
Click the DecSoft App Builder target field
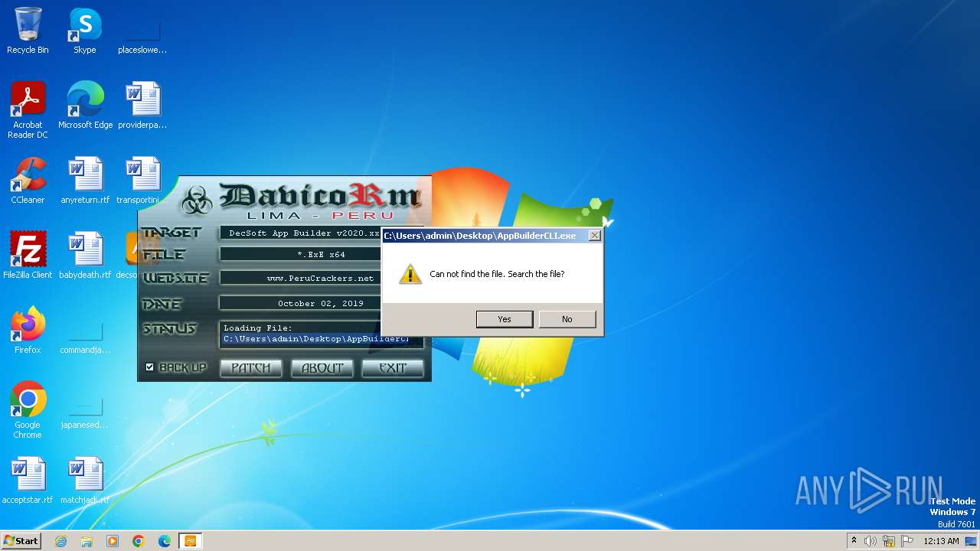300,233
